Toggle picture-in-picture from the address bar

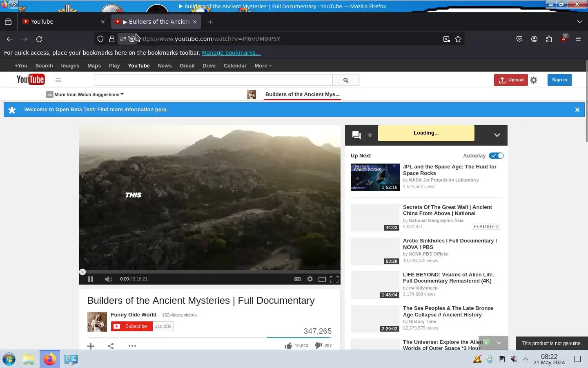pyautogui.click(x=447, y=39)
